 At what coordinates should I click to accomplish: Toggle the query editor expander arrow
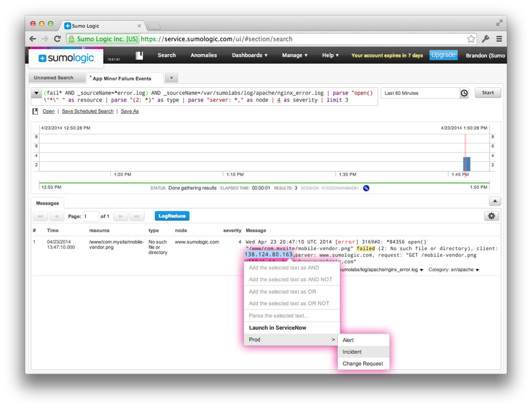point(36,93)
